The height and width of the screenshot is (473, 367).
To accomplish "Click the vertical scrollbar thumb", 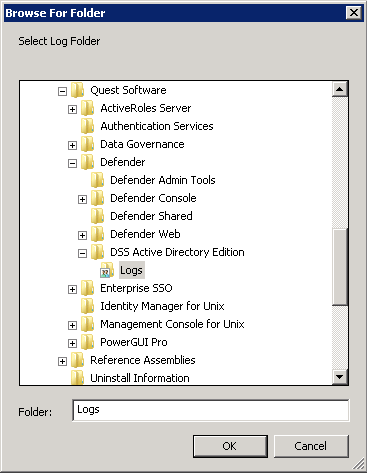I will pos(340,267).
